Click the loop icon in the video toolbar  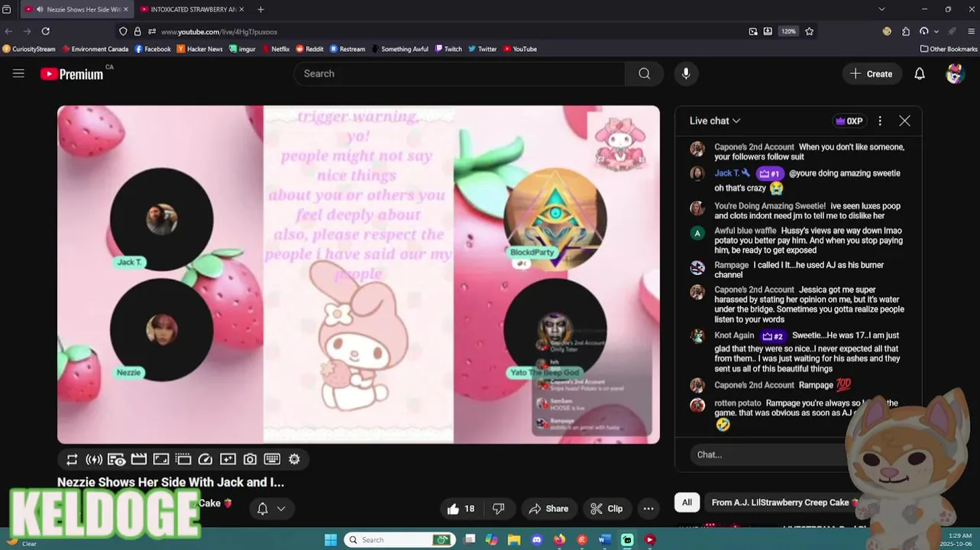(x=72, y=459)
